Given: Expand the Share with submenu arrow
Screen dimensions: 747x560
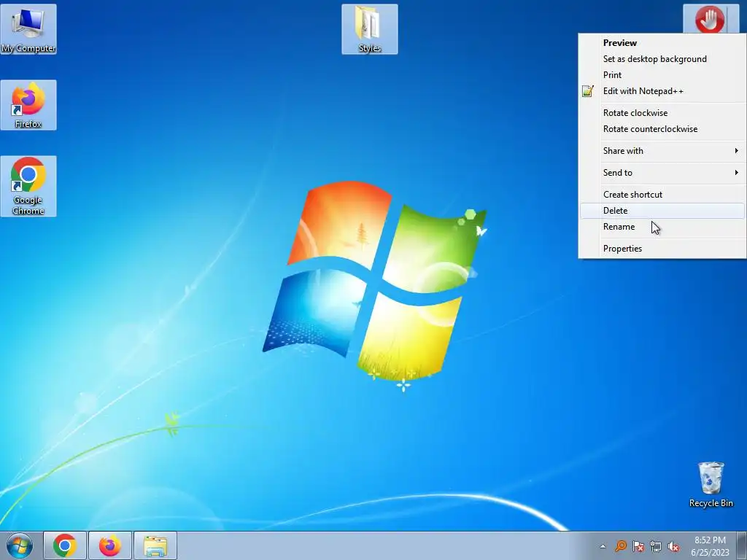Looking at the screenshot, I should [x=737, y=151].
